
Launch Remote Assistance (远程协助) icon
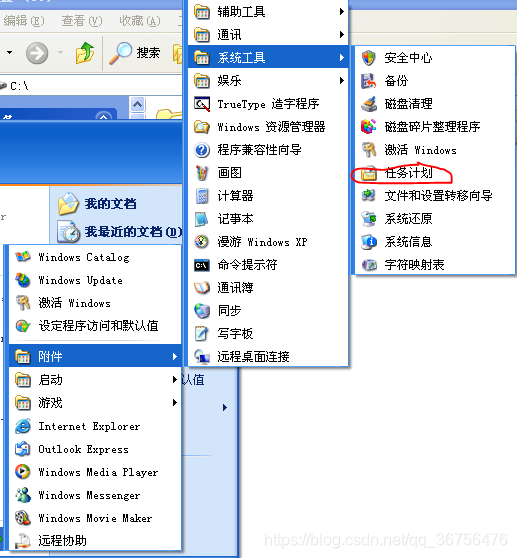tap(23, 541)
